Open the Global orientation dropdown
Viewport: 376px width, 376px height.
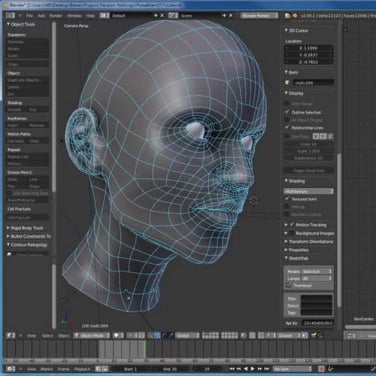click(x=187, y=336)
